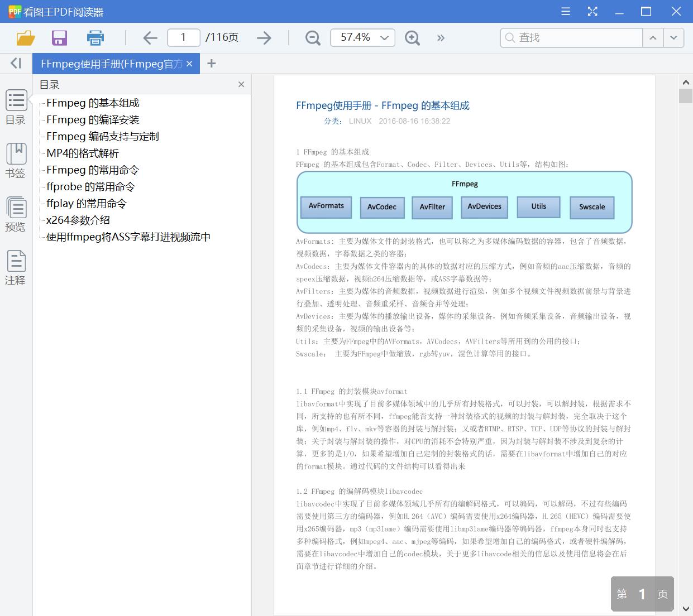The image size is (693, 616).
Task: Switch to the FFmpeg使用手册 document tab
Action: [x=111, y=64]
